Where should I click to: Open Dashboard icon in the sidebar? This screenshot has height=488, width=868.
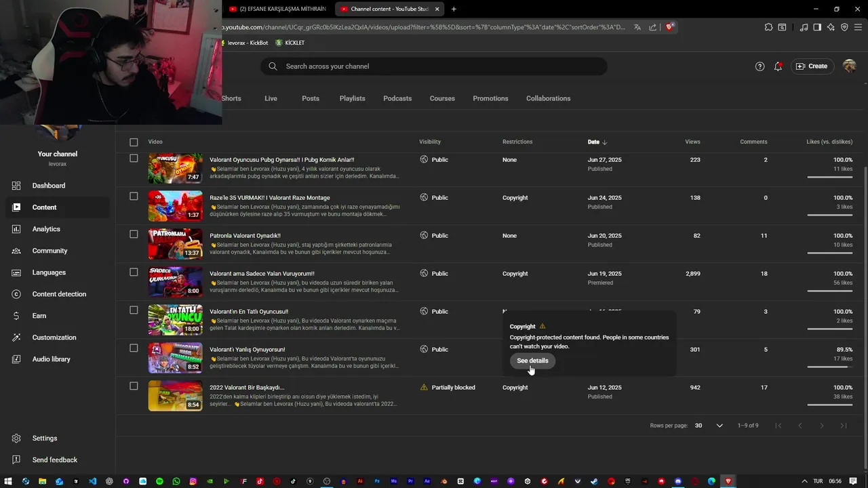(16, 186)
